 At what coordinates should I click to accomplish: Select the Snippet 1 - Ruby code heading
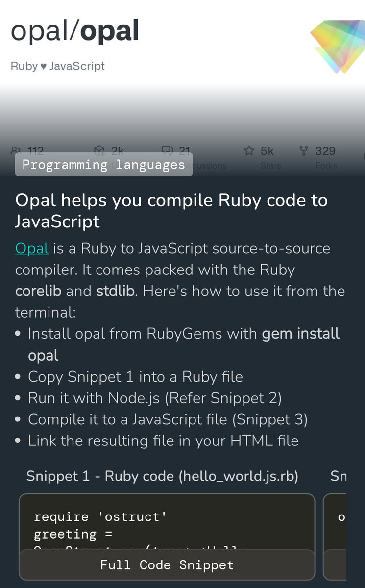point(162,476)
